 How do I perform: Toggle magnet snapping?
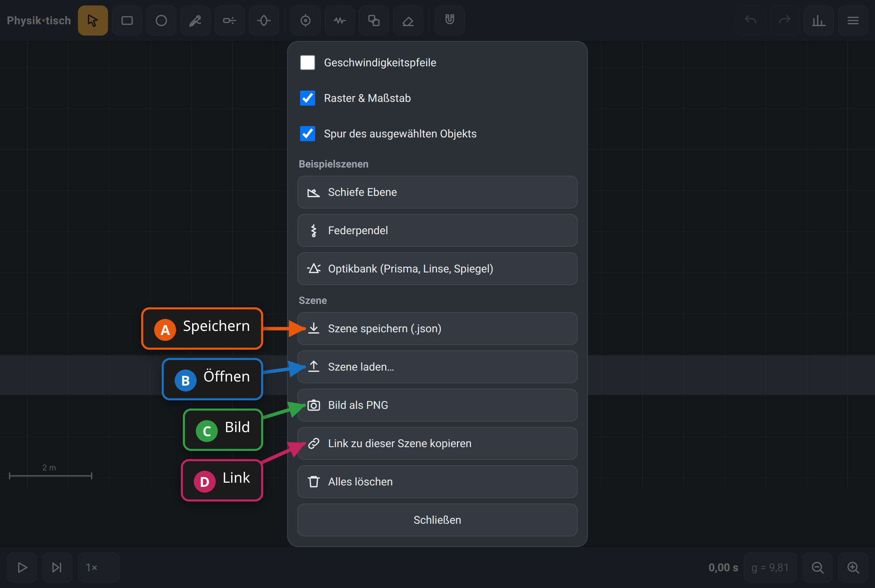(x=450, y=21)
